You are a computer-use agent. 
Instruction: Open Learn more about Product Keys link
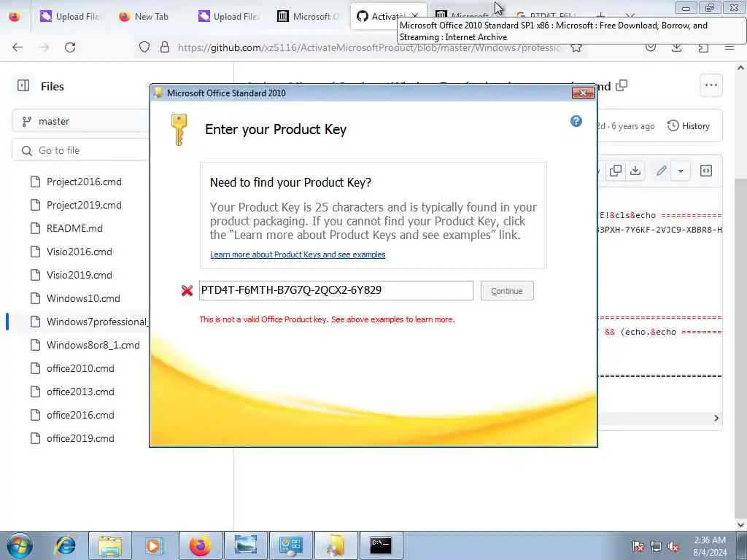[x=298, y=254]
